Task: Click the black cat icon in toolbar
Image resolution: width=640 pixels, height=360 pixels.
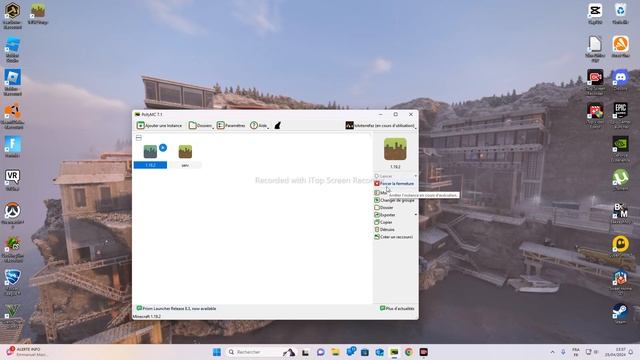Action: click(x=278, y=125)
